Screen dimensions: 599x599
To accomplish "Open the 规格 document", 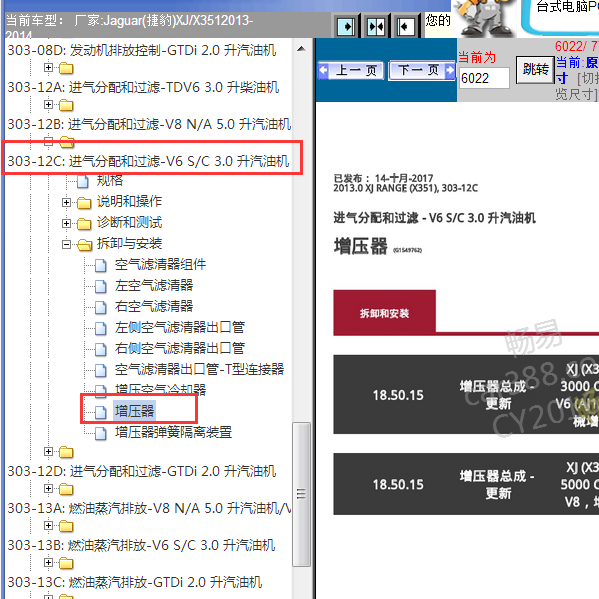I will pos(110,180).
